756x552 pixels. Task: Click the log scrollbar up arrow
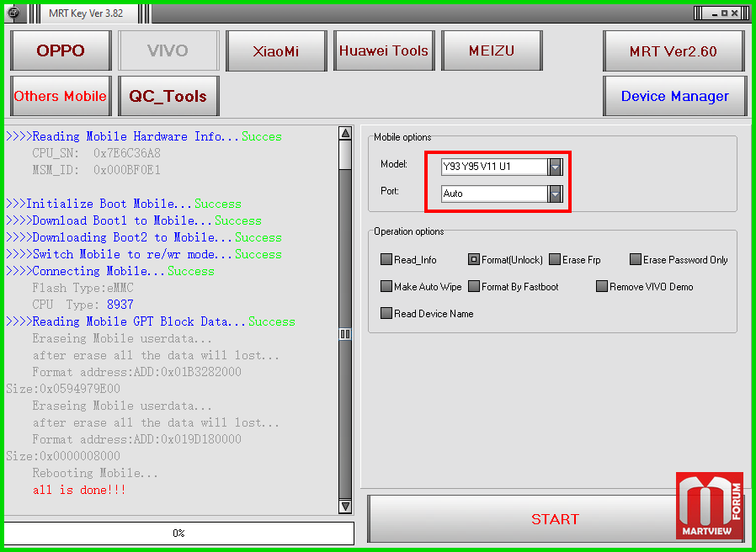point(345,134)
